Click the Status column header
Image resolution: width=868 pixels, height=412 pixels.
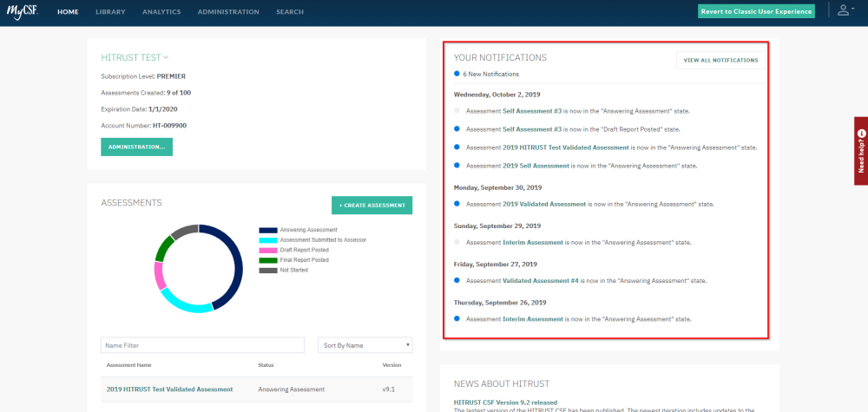click(x=266, y=365)
